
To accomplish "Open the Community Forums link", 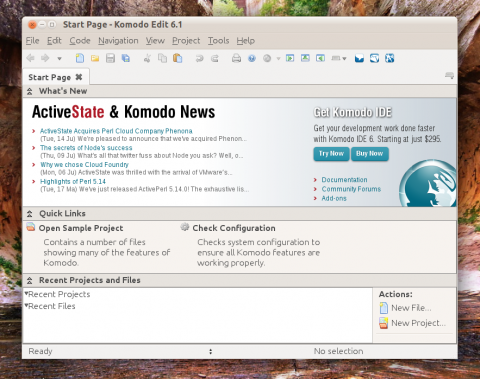I will pyautogui.click(x=351, y=189).
